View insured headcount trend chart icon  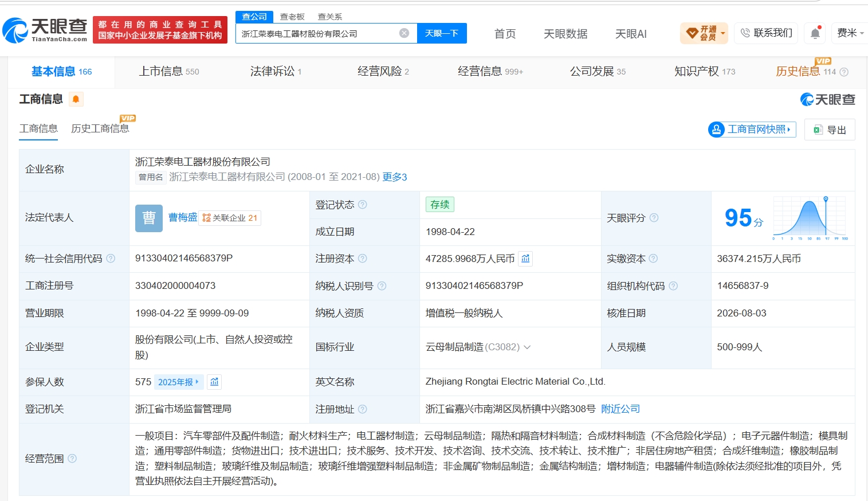[x=214, y=382]
